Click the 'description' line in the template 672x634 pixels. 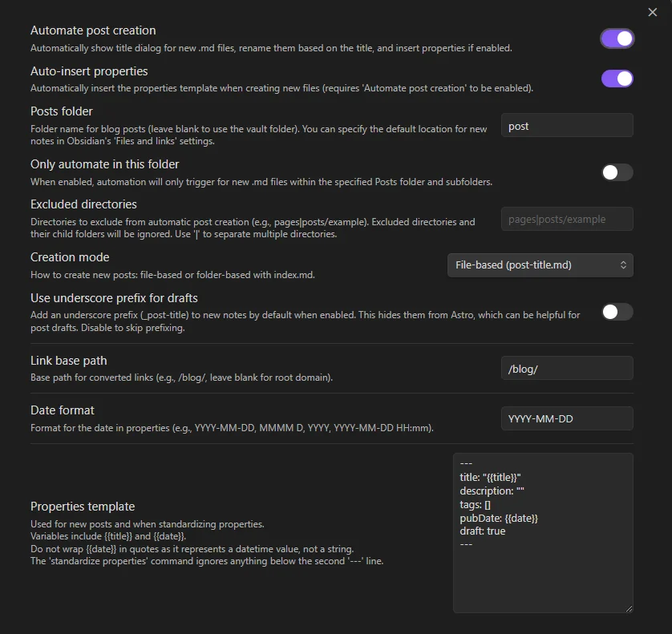click(x=491, y=491)
